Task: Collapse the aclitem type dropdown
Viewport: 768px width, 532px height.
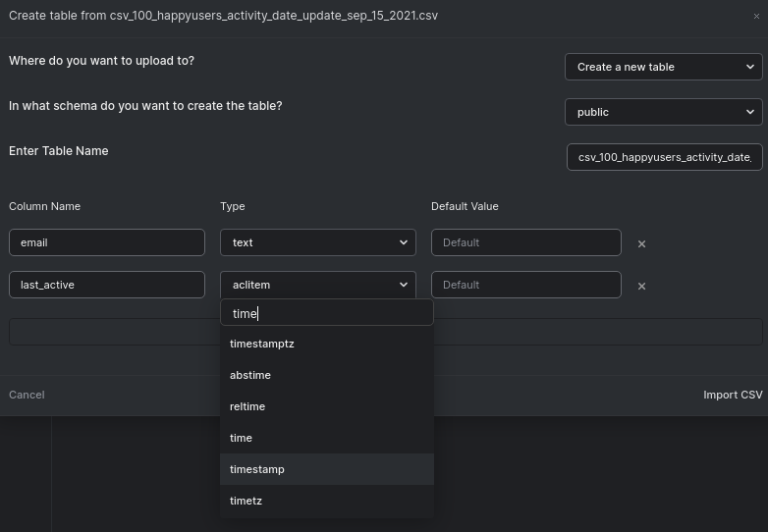Action: point(318,285)
